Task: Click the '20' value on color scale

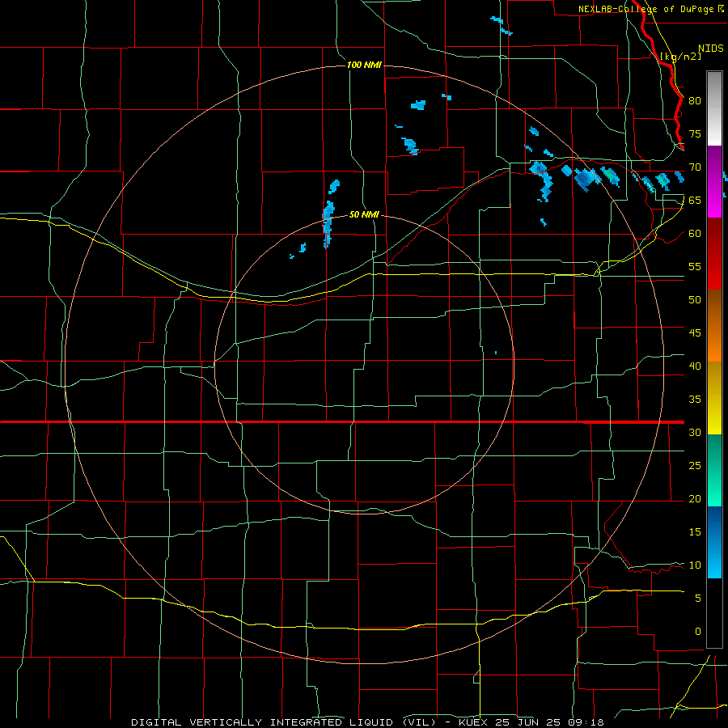Action: pyautogui.click(x=695, y=498)
